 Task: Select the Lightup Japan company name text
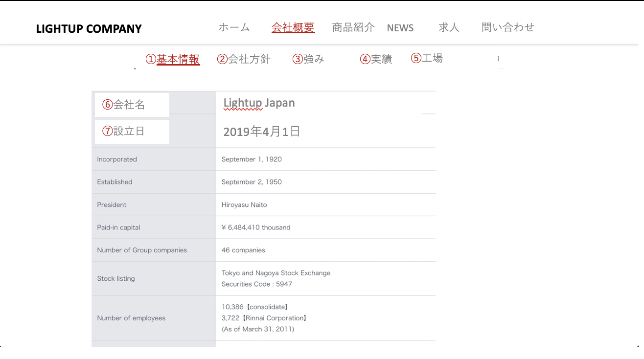click(259, 103)
